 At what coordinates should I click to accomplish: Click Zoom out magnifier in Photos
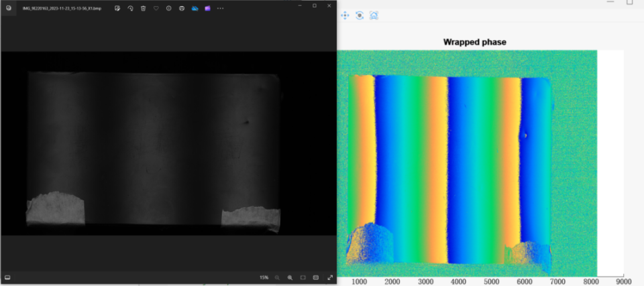click(x=277, y=278)
